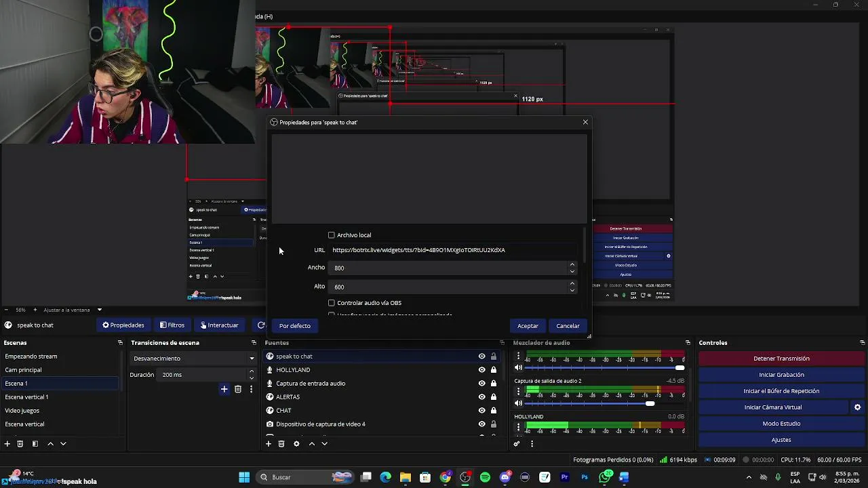The height and width of the screenshot is (488, 868).
Task: Pop out the Mezclador de audio dock
Action: tap(688, 343)
